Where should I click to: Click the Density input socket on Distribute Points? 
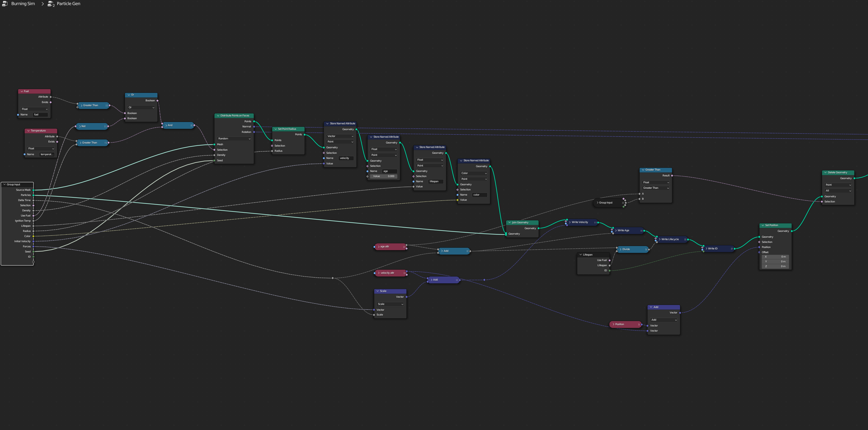pos(214,155)
